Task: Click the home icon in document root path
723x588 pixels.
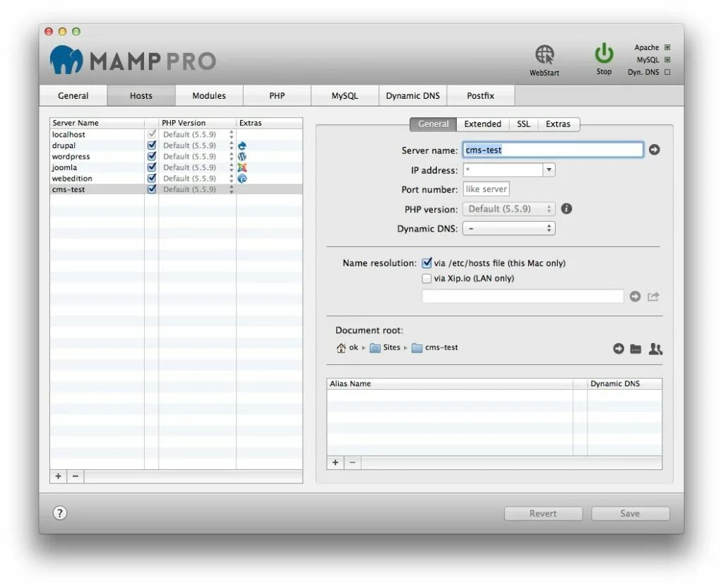Action: coord(341,348)
